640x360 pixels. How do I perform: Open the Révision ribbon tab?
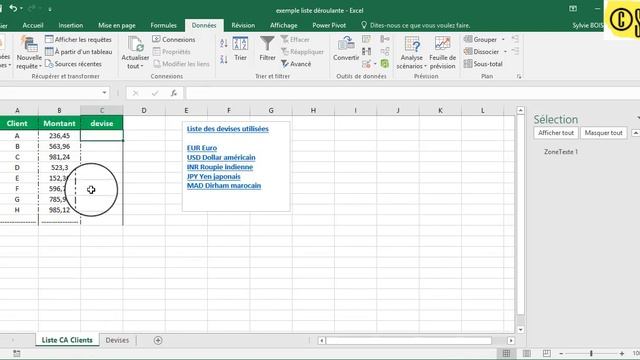point(243,25)
